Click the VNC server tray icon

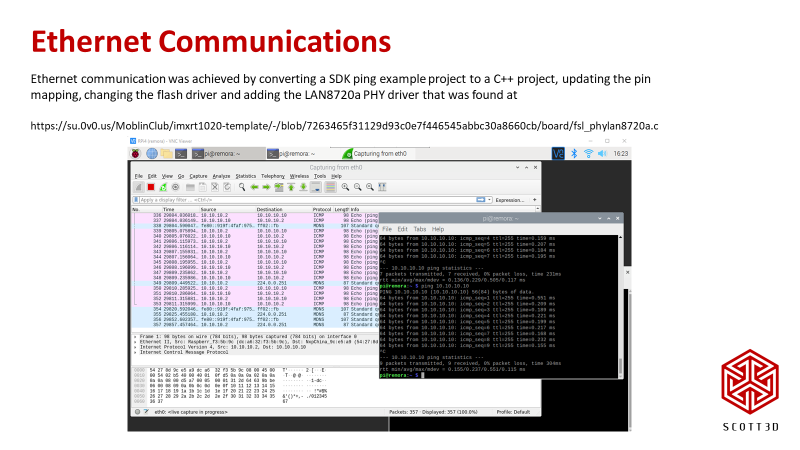point(558,154)
